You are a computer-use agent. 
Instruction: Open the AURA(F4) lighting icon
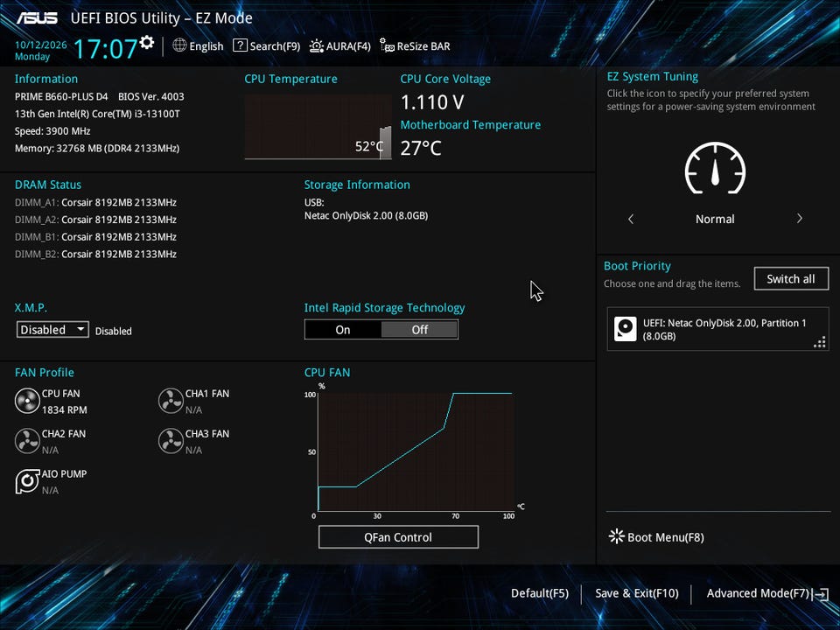click(x=316, y=46)
